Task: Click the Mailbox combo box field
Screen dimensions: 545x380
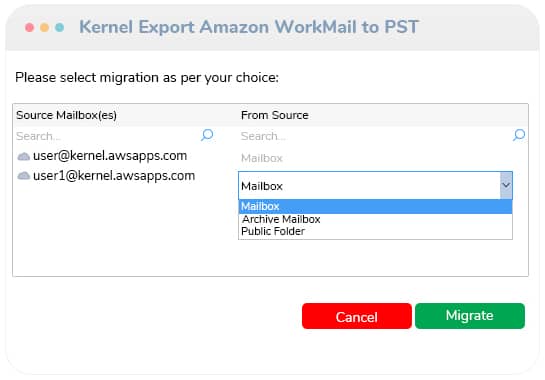Action: (x=375, y=186)
